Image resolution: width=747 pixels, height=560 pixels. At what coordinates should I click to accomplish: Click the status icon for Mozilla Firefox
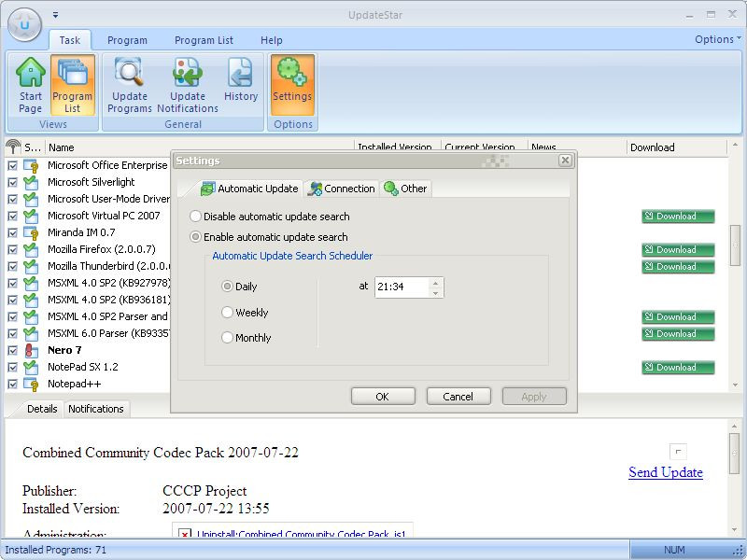[x=31, y=249]
